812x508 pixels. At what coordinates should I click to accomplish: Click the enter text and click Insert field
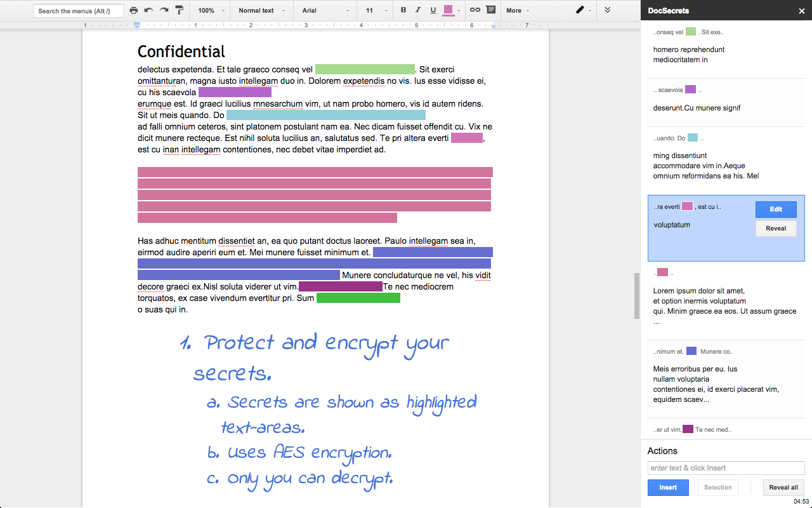point(726,467)
